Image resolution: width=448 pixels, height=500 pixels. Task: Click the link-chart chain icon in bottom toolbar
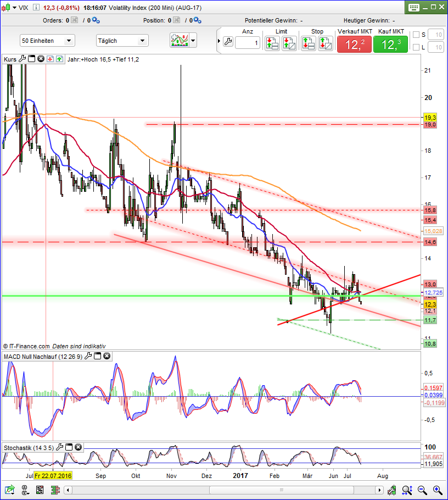point(25,490)
